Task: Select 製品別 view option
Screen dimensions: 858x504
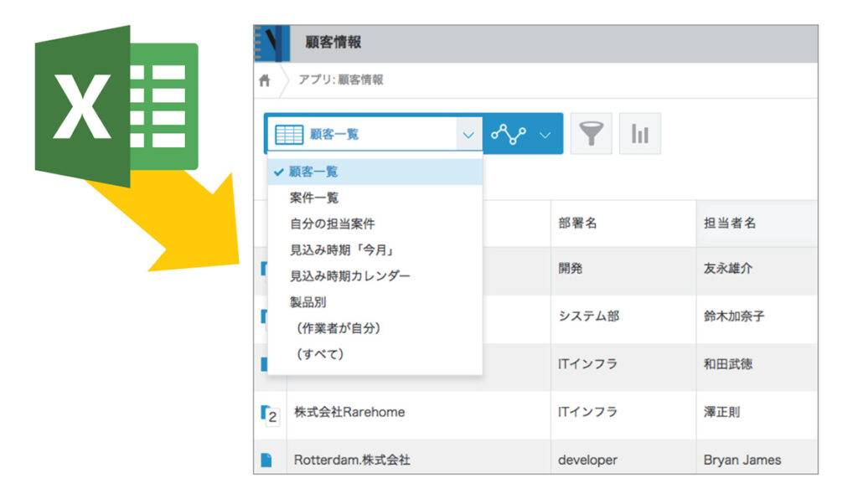Action: click(x=309, y=302)
